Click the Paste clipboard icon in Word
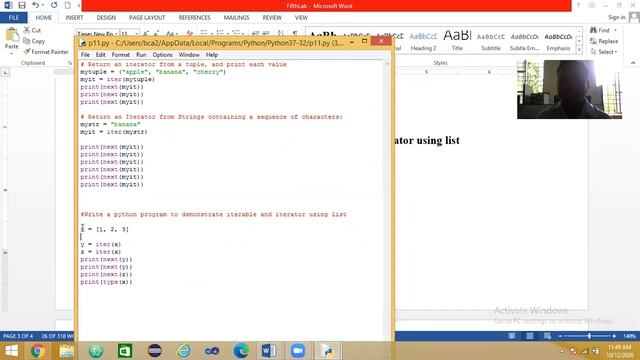Image resolution: width=640 pixels, height=360 pixels. click(11, 35)
